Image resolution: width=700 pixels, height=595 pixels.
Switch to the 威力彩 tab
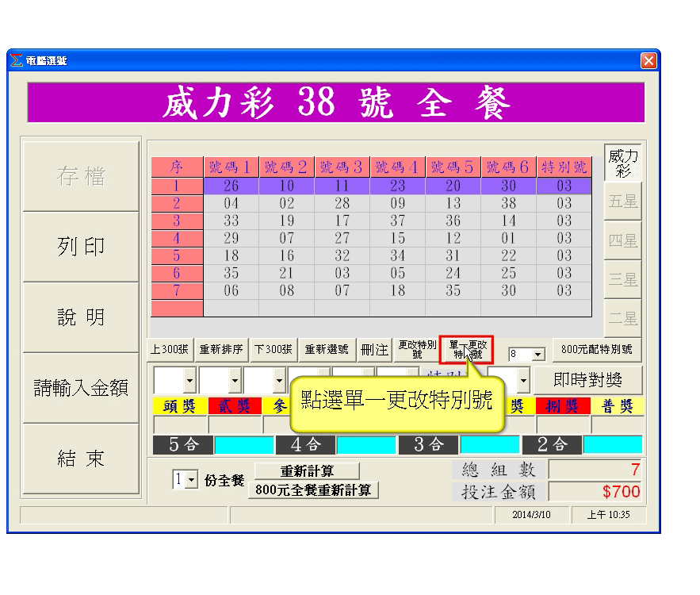coord(623,163)
